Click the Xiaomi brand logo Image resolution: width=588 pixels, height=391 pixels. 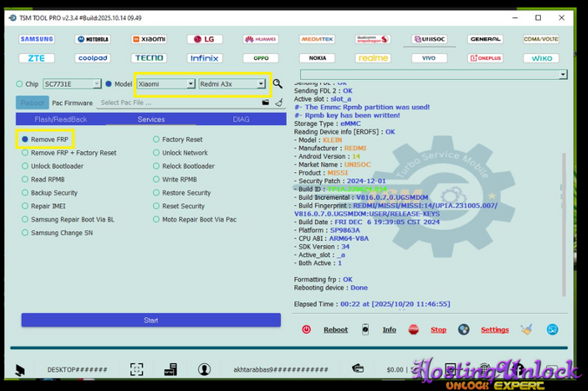(149, 39)
